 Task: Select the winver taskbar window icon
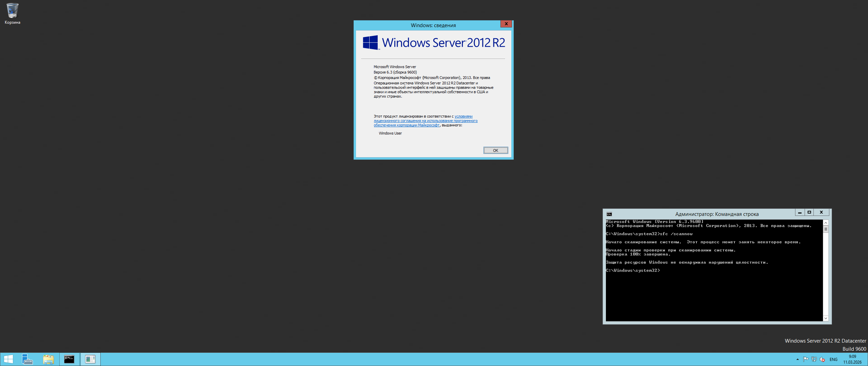90,359
